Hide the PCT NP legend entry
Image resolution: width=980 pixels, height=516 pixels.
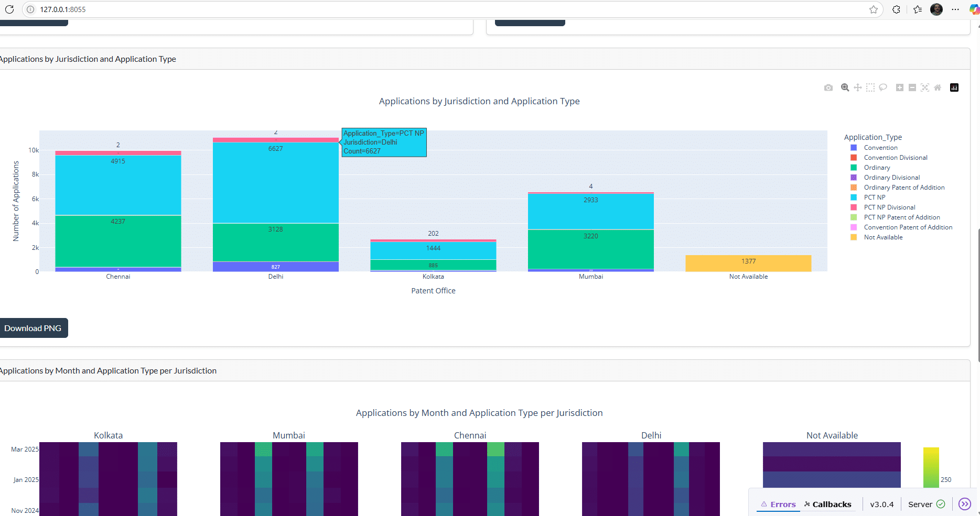coord(874,197)
